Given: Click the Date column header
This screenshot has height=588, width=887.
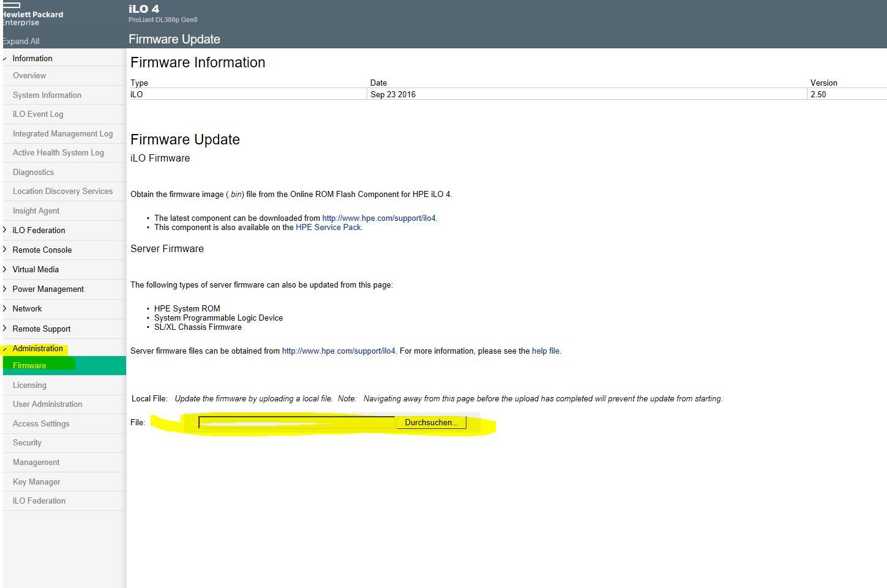Looking at the screenshot, I should (378, 83).
